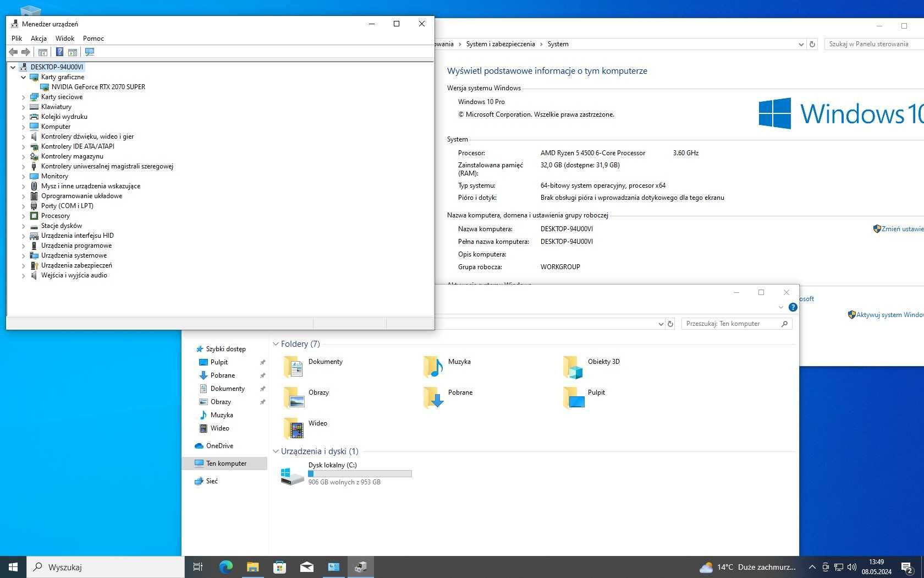Click Control Panel search field
Viewport: 924px width, 578px height.
874,44
